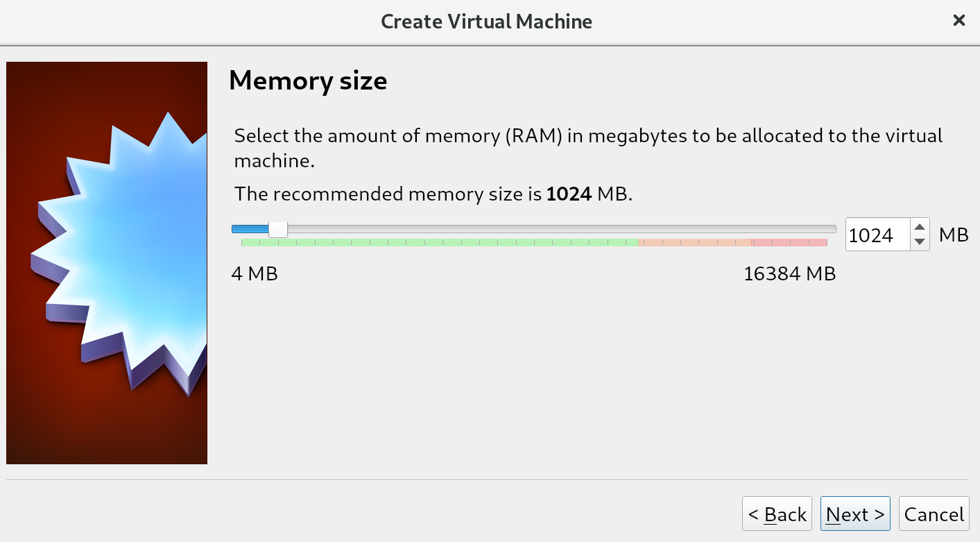Click the MB unit label beside the spinbox
980x542 pixels.
coord(954,235)
